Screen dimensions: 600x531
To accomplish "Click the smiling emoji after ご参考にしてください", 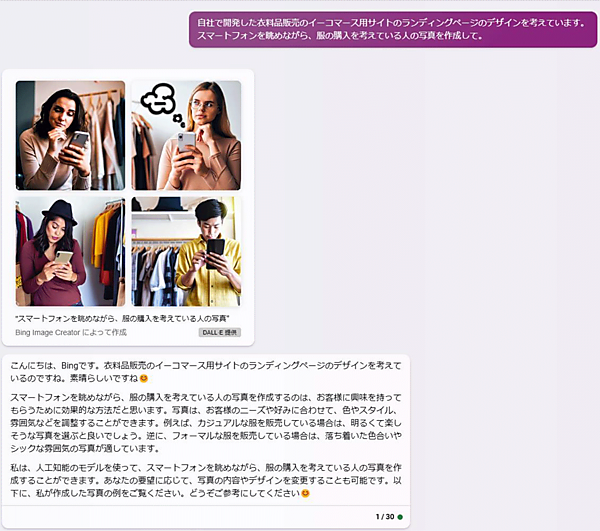I will (x=305, y=493).
